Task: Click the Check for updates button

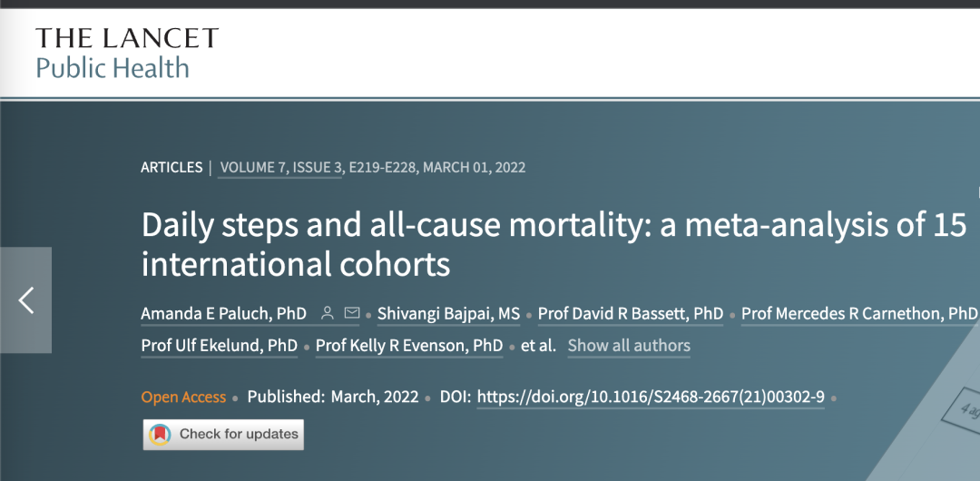Action: (x=223, y=434)
